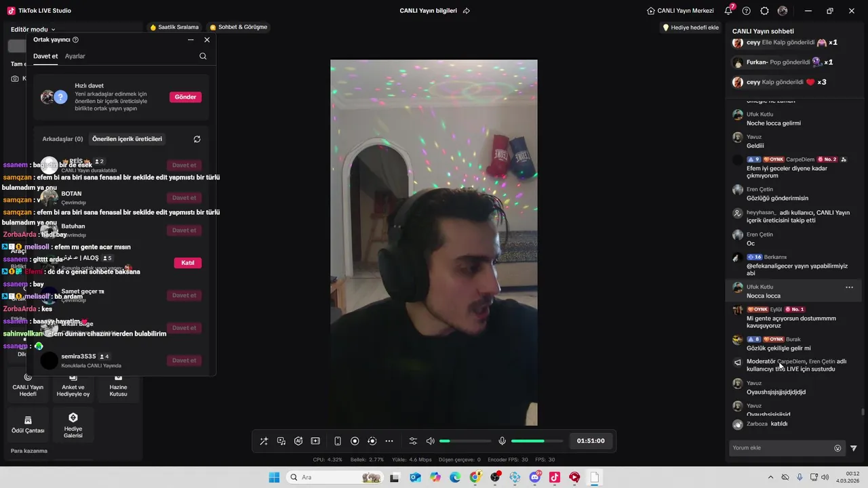Open the magic wand effects tool
This screenshot has width=868, height=488.
[x=264, y=441]
